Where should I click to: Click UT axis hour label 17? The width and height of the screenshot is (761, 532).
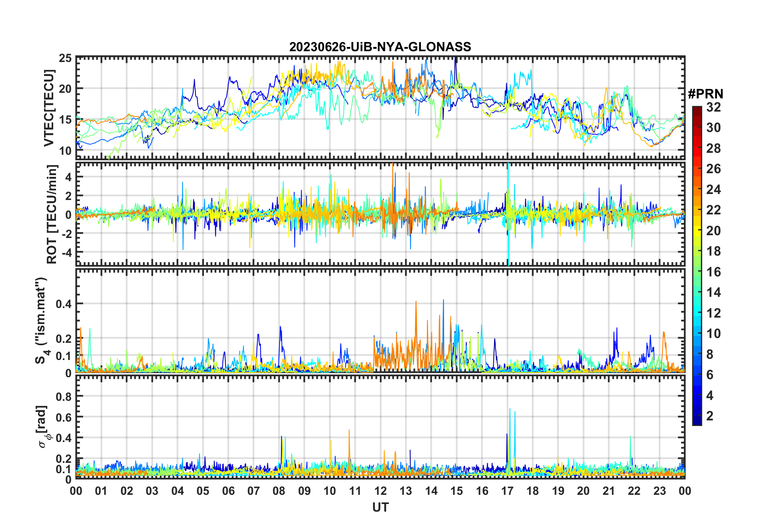point(507,491)
